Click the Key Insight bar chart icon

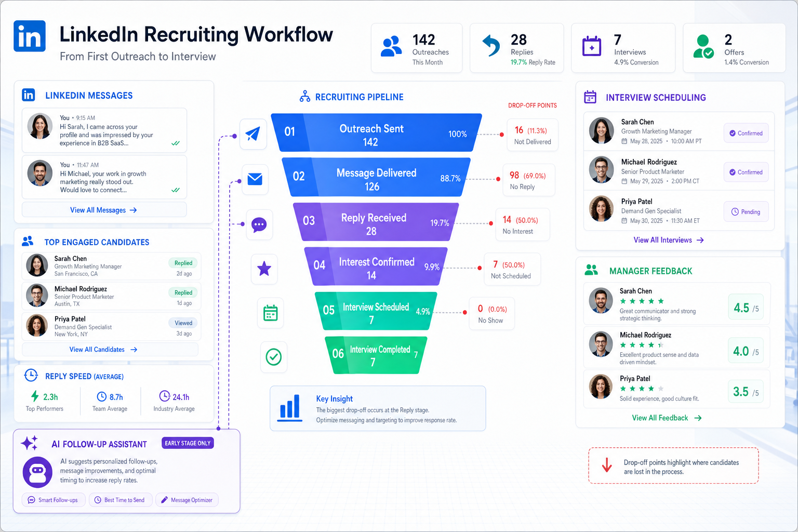click(290, 407)
